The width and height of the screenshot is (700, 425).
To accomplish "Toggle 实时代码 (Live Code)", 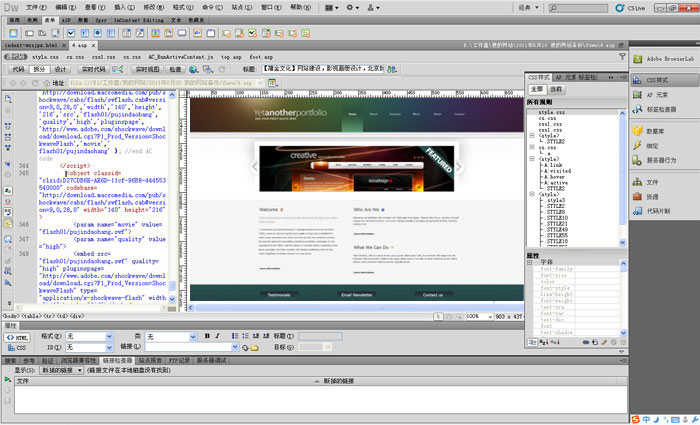I will (x=93, y=69).
